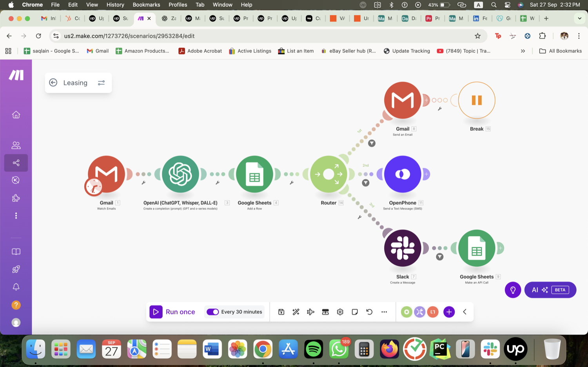Open the Gmail Send an Email module

403,100
